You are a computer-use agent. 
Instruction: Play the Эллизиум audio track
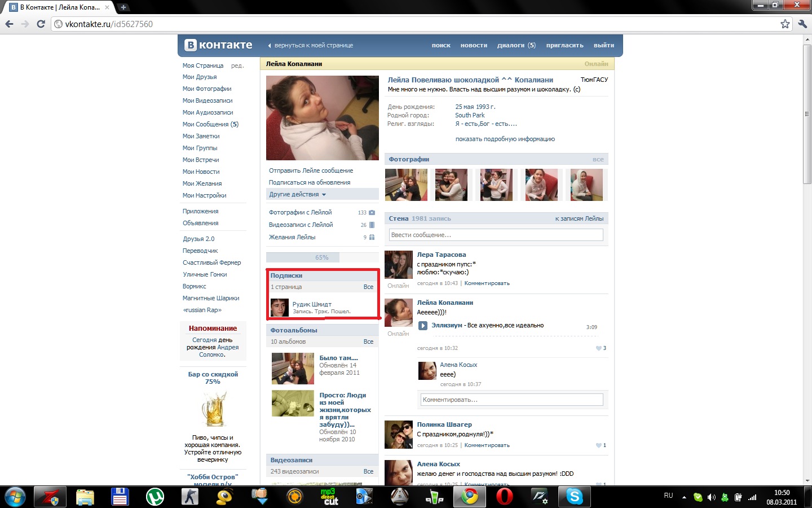(422, 326)
